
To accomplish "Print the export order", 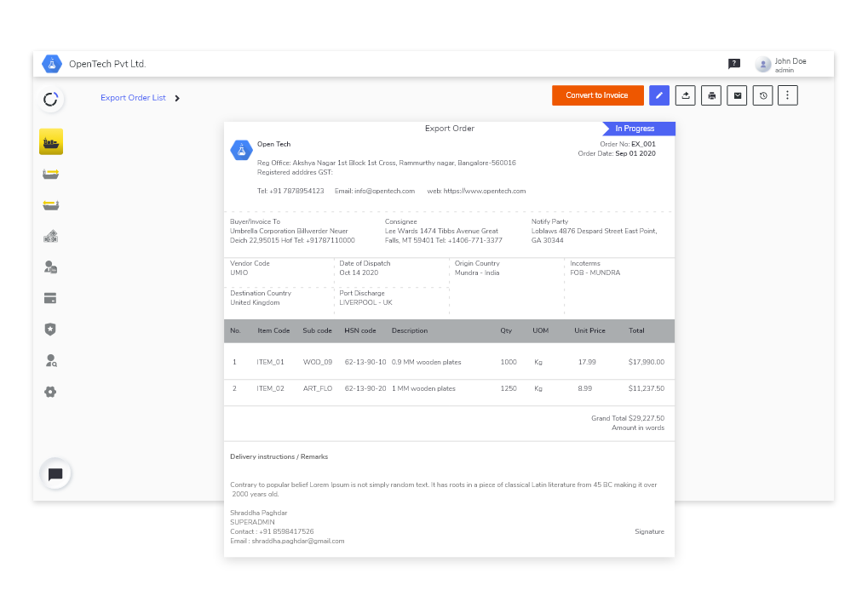I will [x=711, y=95].
